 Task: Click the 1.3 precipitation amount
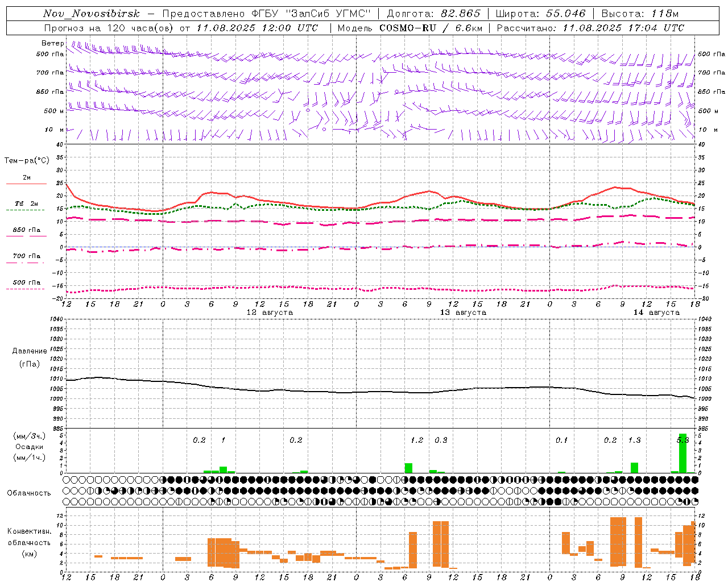click(x=634, y=440)
